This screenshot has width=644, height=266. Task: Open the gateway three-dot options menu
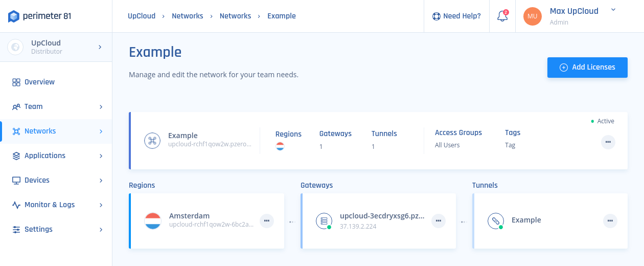pyautogui.click(x=438, y=221)
